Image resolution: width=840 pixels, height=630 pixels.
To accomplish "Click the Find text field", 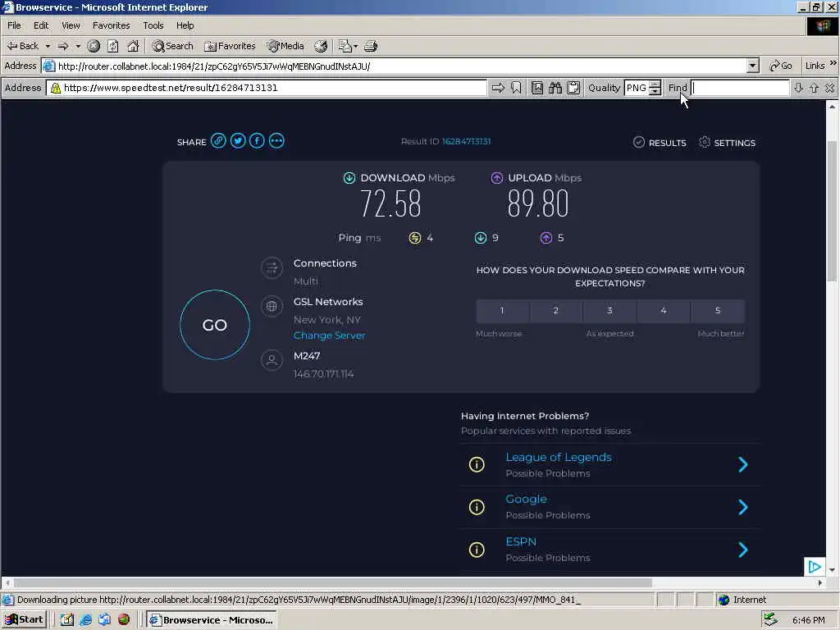I will (740, 88).
